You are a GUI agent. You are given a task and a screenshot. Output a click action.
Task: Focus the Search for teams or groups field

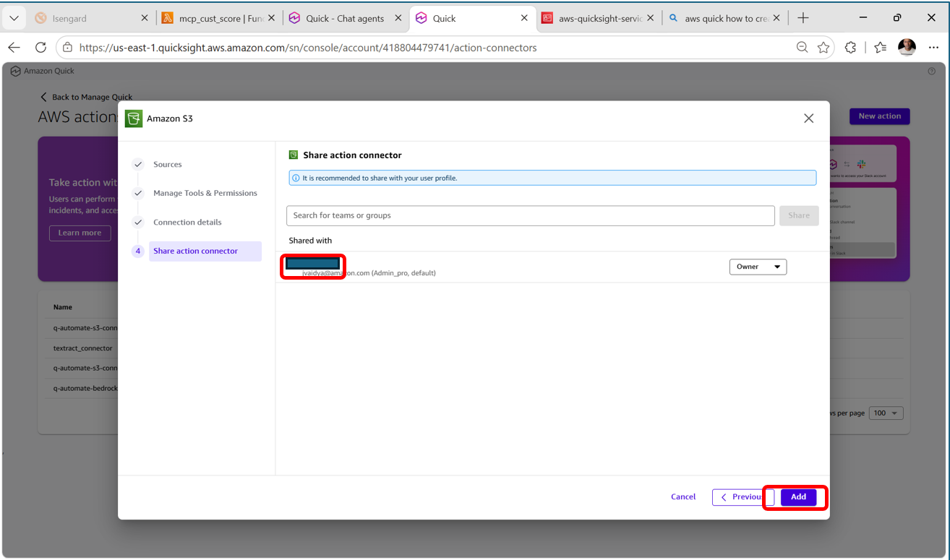coord(531,215)
